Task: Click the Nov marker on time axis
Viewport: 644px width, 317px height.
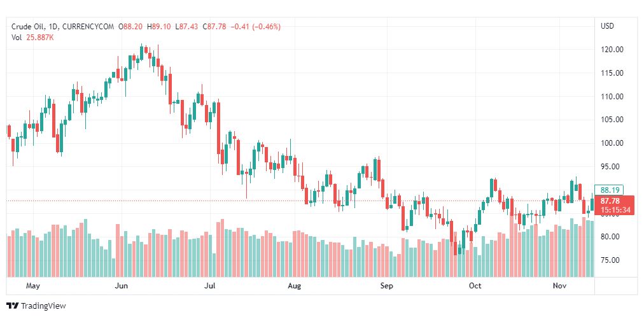Action: point(559,286)
